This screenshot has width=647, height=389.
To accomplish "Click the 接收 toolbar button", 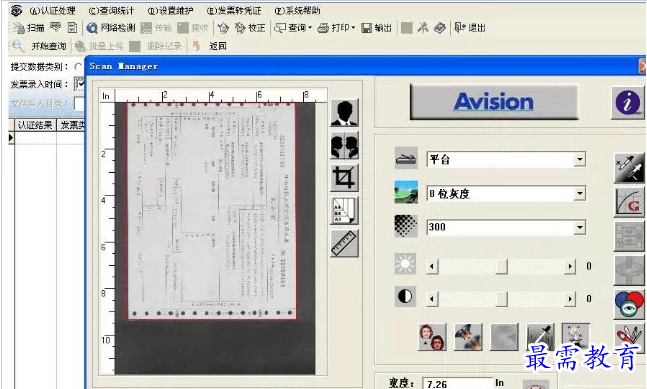I will (x=193, y=28).
